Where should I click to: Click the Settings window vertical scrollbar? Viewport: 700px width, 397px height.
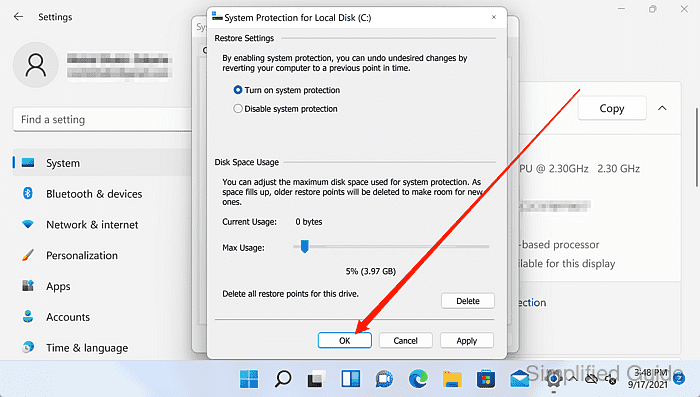click(x=697, y=147)
